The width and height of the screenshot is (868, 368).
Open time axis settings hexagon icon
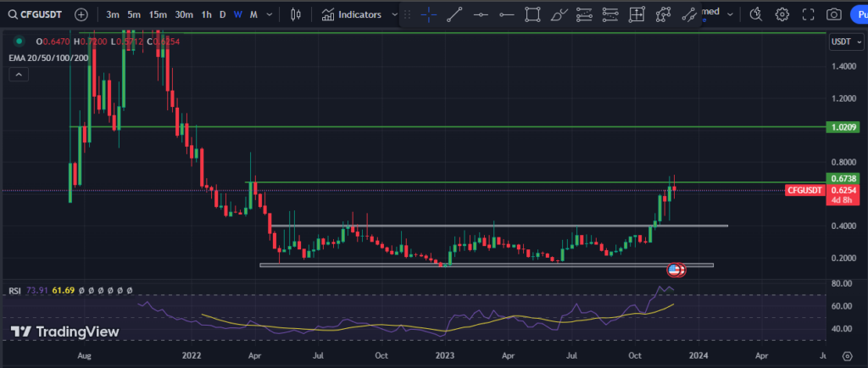click(847, 356)
